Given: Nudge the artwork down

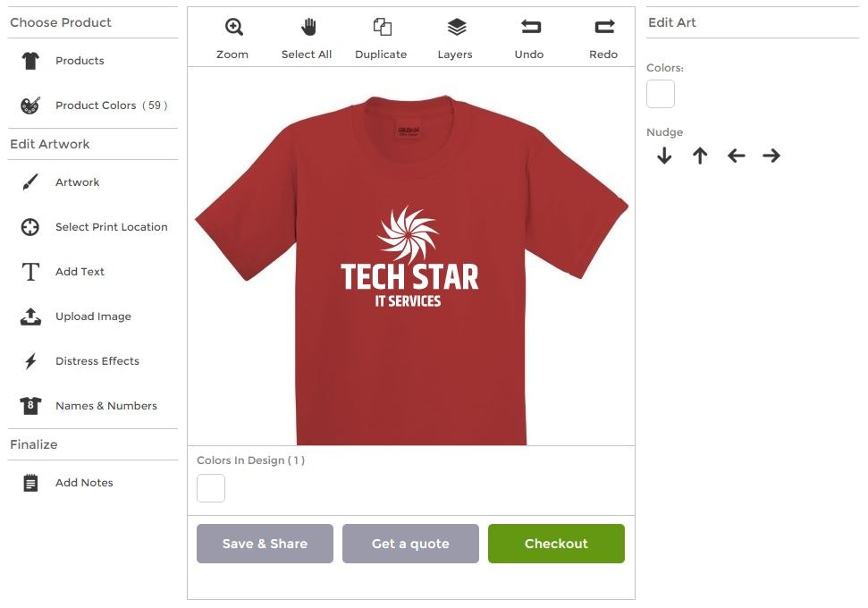Looking at the screenshot, I should 664,155.
